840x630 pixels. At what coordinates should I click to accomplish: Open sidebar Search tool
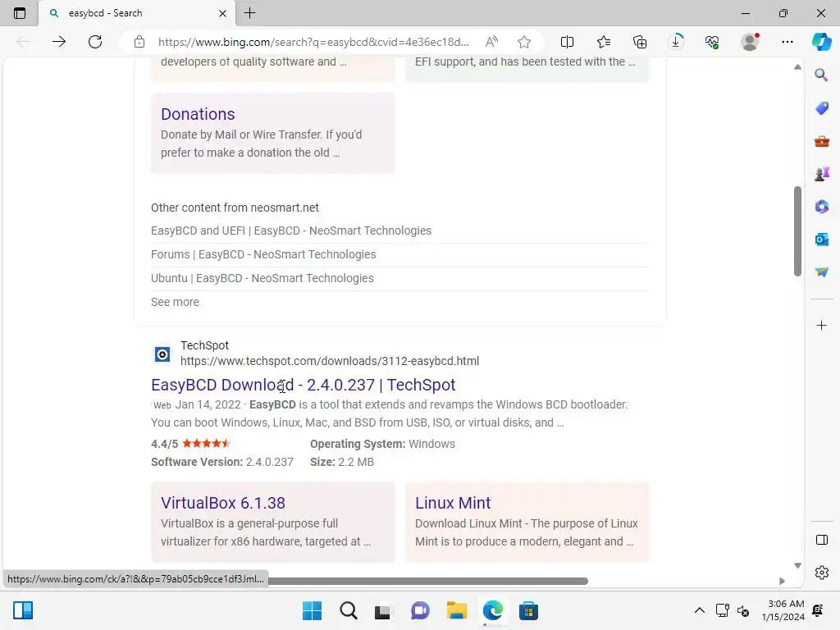coord(821,75)
